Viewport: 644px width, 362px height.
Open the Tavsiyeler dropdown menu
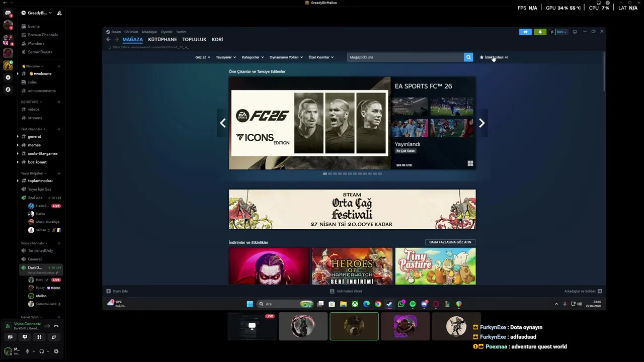tap(226, 57)
